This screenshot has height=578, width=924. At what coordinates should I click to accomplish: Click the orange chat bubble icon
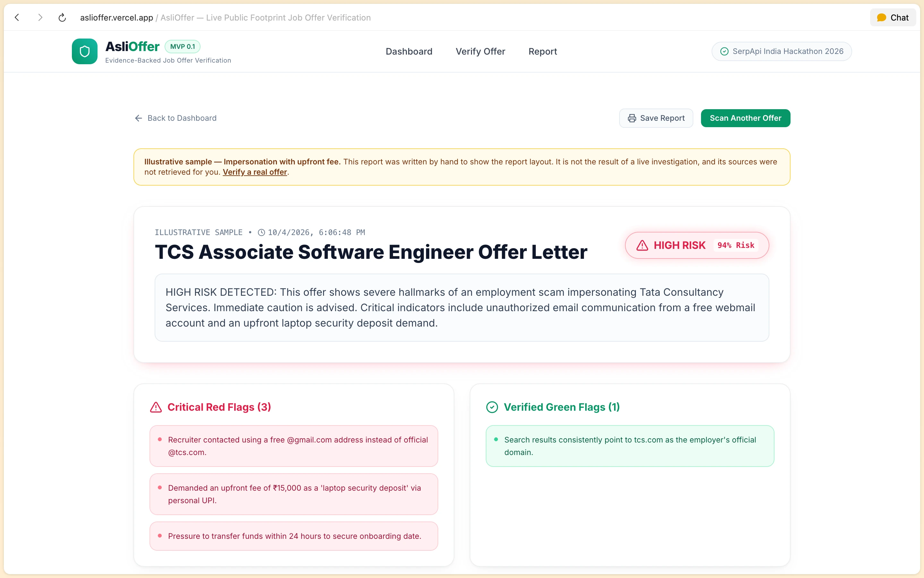point(882,18)
